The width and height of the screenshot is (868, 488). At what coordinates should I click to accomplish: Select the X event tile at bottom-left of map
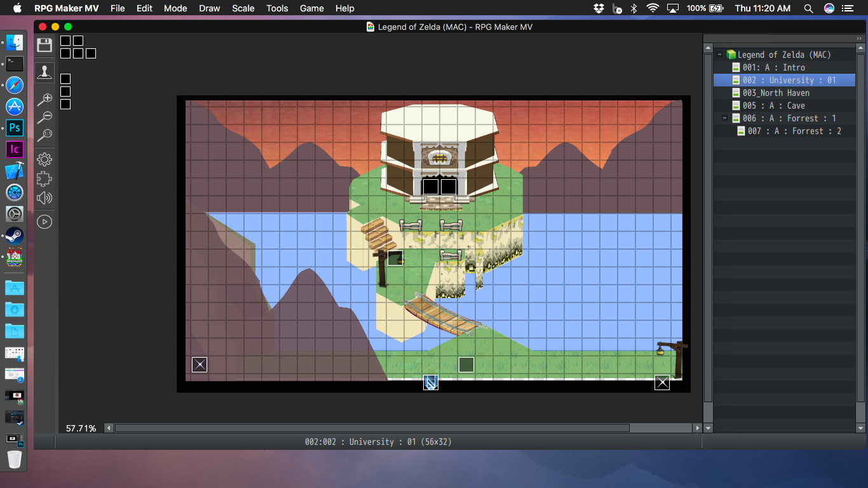click(200, 365)
